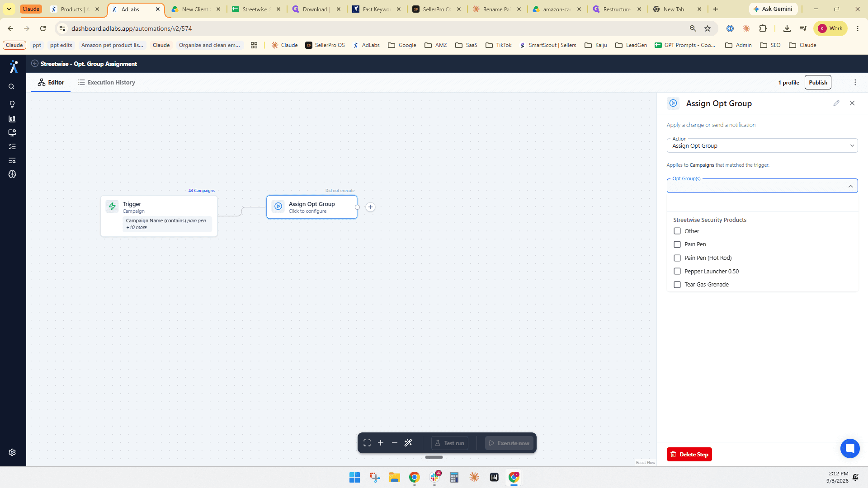Click the Ask Gemini button
This screenshot has width=868, height=488.
[x=773, y=9]
